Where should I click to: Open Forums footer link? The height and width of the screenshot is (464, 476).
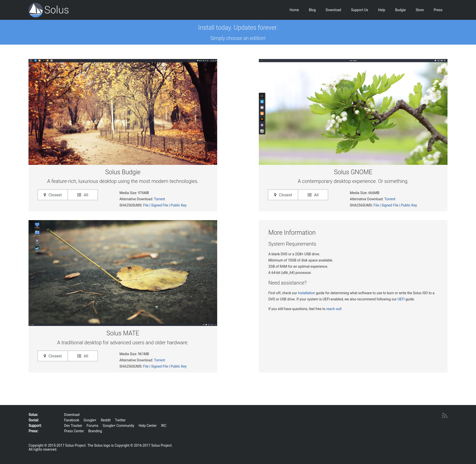pos(92,426)
